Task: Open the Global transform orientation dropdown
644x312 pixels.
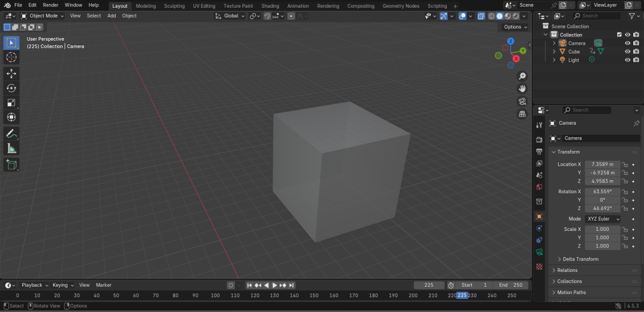Action: tap(230, 16)
